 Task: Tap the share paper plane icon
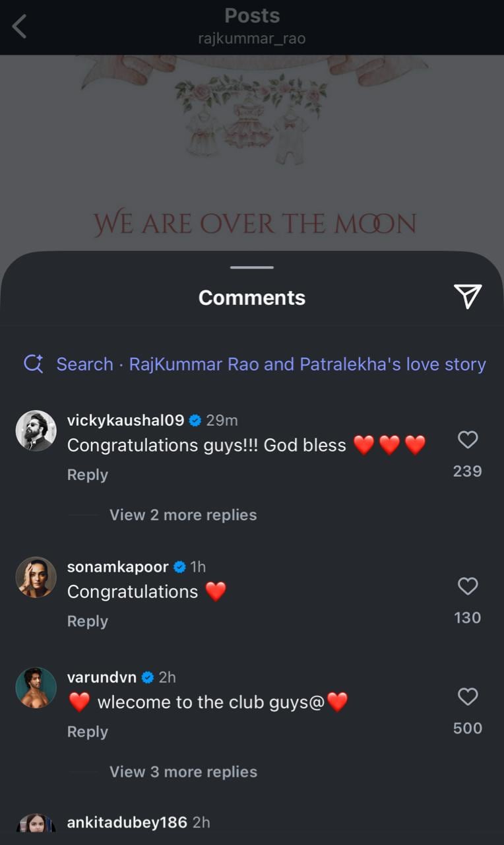[468, 296]
